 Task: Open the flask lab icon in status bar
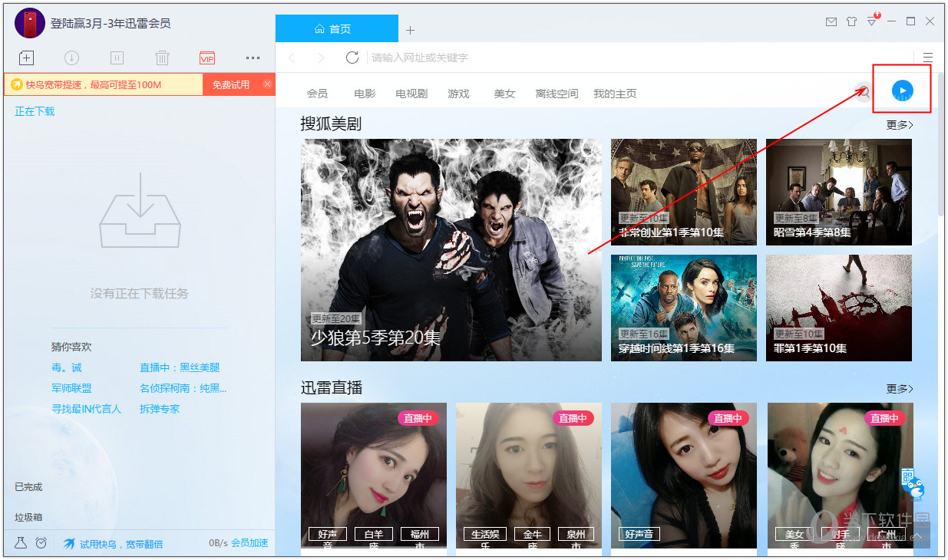coord(21,543)
